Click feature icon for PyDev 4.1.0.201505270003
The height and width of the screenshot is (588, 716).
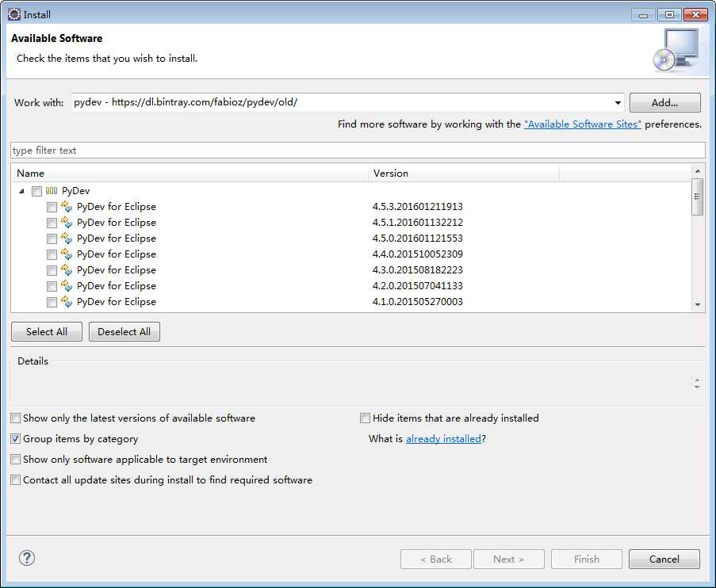67,302
